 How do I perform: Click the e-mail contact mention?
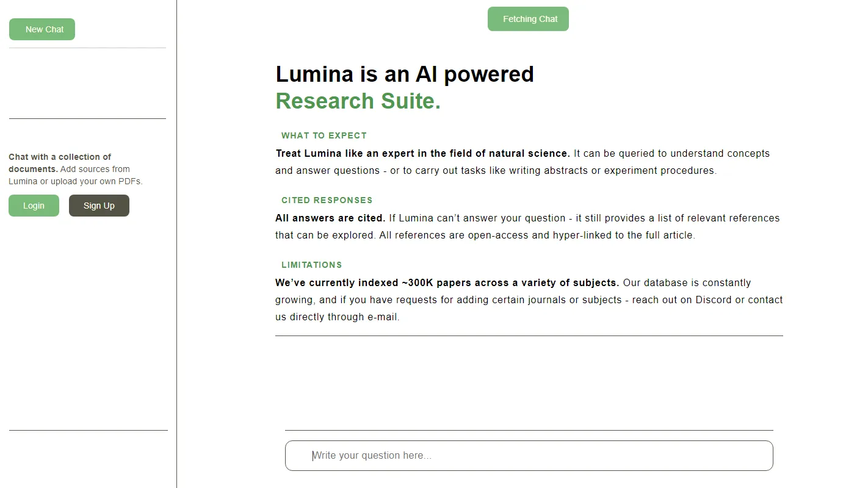(382, 317)
